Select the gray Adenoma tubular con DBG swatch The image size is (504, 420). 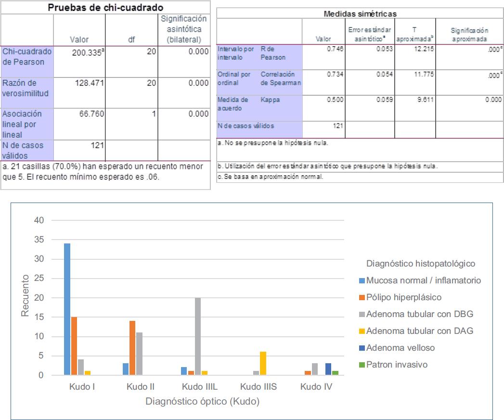(x=362, y=314)
